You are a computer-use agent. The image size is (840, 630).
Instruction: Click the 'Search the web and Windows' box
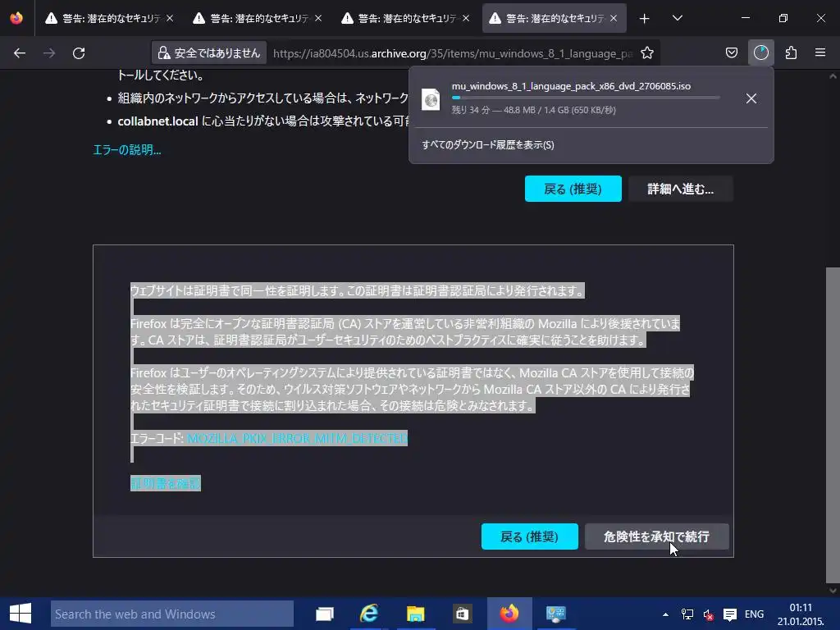coord(172,614)
